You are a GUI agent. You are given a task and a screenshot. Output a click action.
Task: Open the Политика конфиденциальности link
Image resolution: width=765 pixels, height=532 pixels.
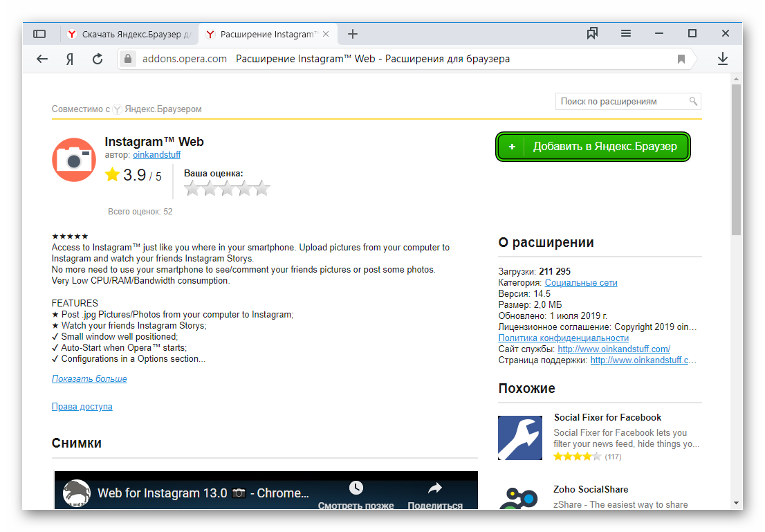[x=564, y=338]
